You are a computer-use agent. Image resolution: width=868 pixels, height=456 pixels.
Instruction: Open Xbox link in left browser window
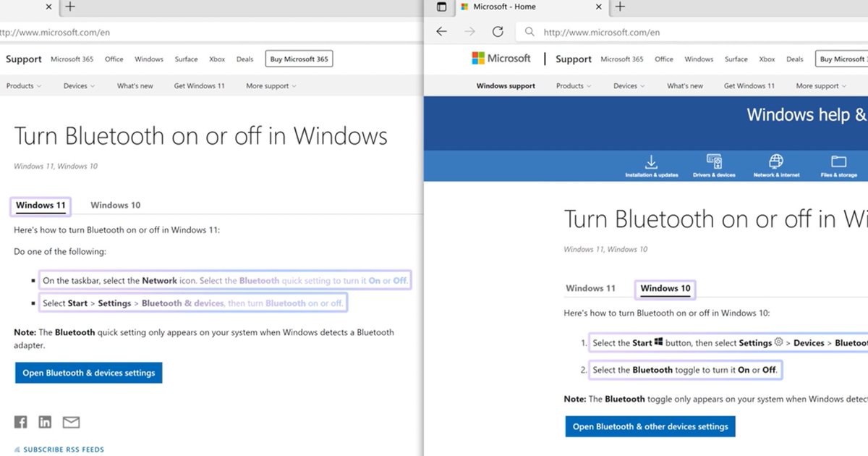click(x=217, y=59)
